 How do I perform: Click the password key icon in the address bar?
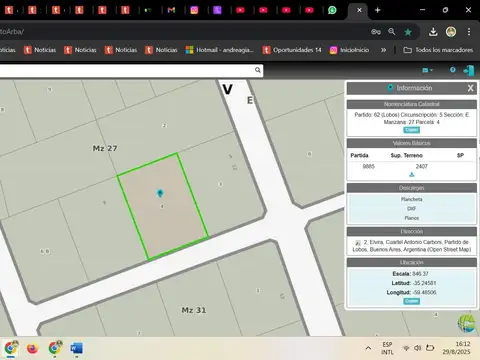376,32
